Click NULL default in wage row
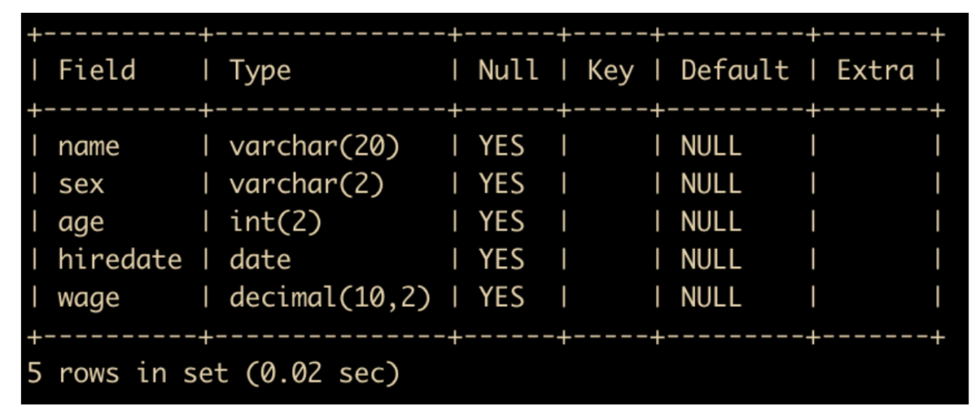Screen dimensions: 980x415 click(x=711, y=297)
